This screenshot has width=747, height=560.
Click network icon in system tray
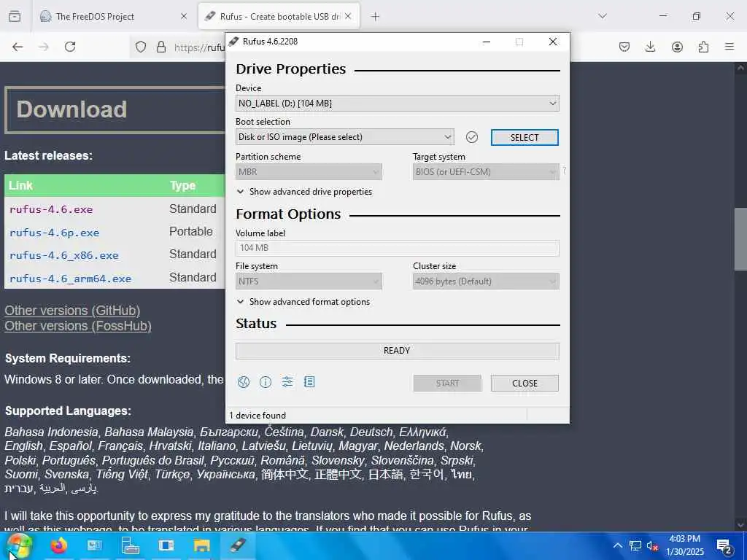(x=635, y=545)
